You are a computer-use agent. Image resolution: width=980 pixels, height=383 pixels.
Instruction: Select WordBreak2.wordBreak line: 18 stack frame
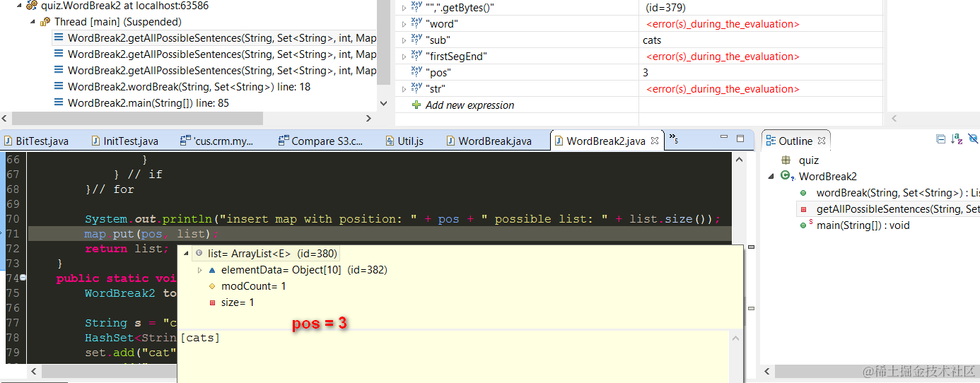(x=189, y=87)
